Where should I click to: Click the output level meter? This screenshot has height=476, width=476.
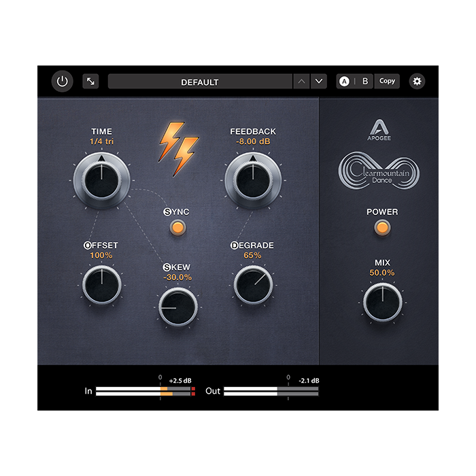[271, 391]
